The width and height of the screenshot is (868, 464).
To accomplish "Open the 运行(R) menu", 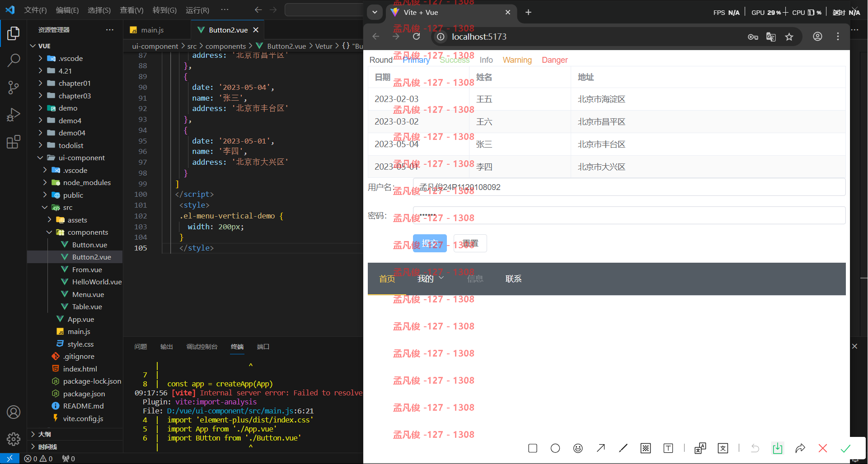I will point(197,10).
